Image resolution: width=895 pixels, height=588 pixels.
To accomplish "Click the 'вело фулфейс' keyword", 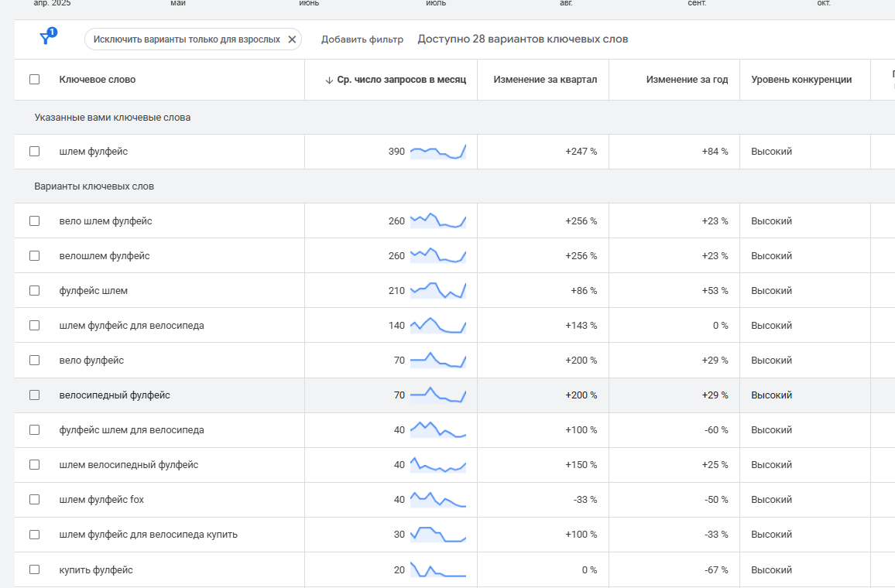I will (91, 361).
